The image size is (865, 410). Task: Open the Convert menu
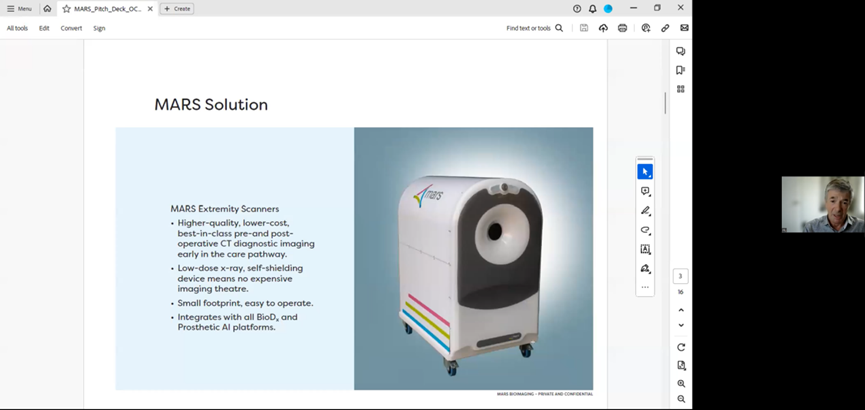[71, 28]
